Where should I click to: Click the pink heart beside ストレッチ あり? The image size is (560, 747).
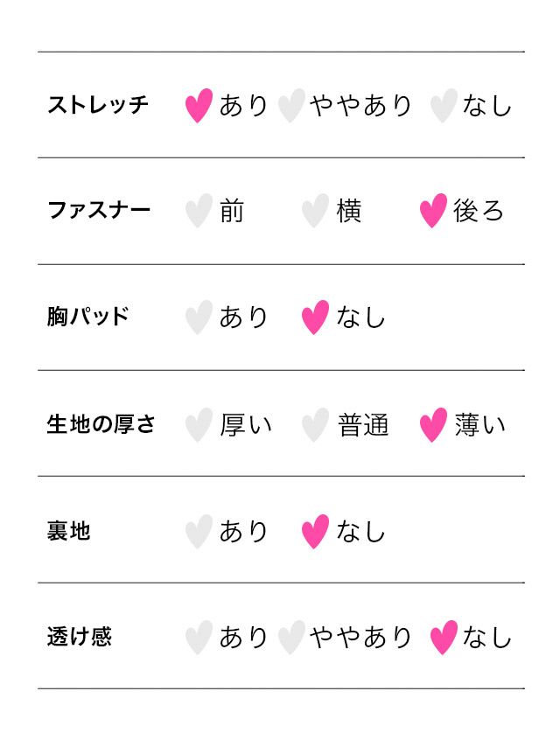click(x=199, y=106)
